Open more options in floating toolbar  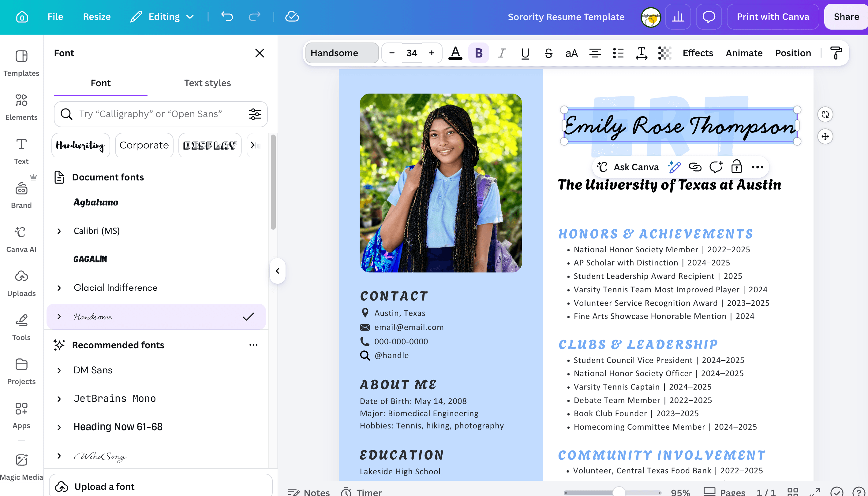[x=757, y=167]
